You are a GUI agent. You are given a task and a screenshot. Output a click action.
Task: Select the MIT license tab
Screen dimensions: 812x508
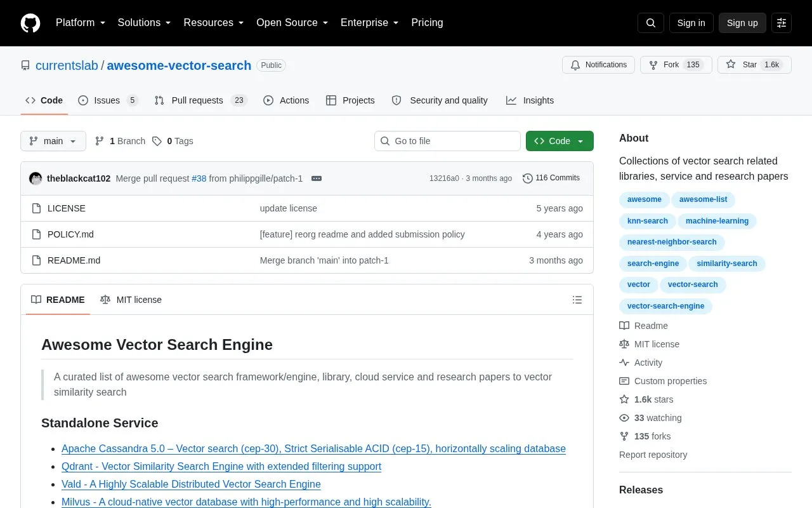[x=131, y=300]
